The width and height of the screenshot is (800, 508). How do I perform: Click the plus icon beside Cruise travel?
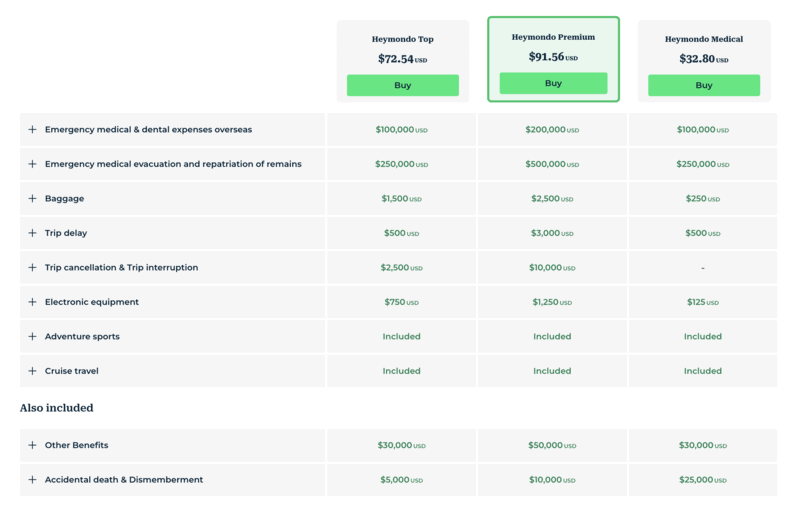[x=32, y=371]
